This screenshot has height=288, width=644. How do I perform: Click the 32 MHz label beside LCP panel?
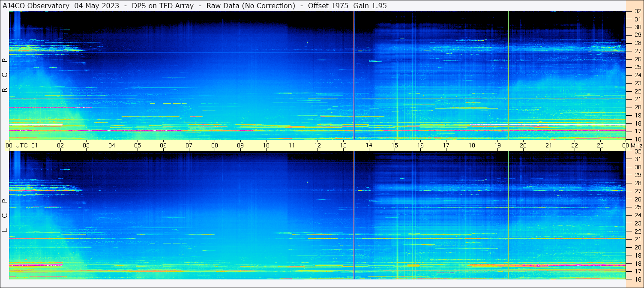point(638,151)
